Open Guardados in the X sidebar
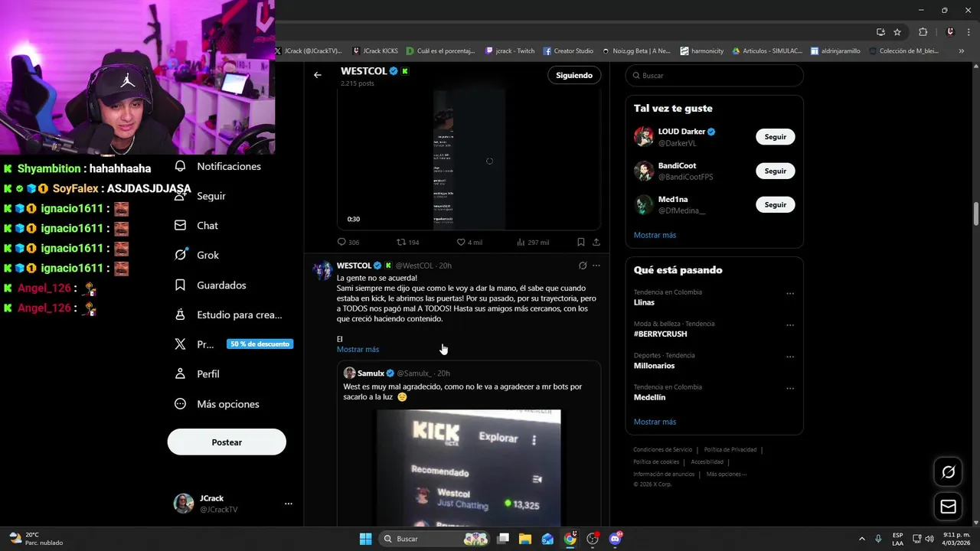Viewport: 980px width, 551px height. pyautogui.click(x=211, y=285)
